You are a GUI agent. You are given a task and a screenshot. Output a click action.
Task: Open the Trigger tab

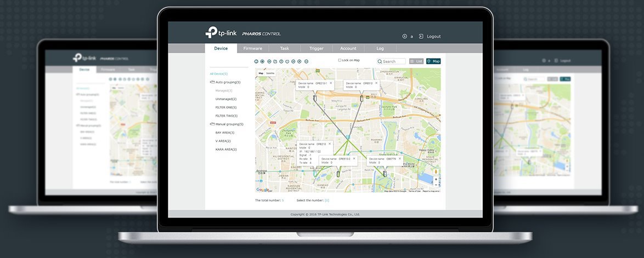point(316,48)
